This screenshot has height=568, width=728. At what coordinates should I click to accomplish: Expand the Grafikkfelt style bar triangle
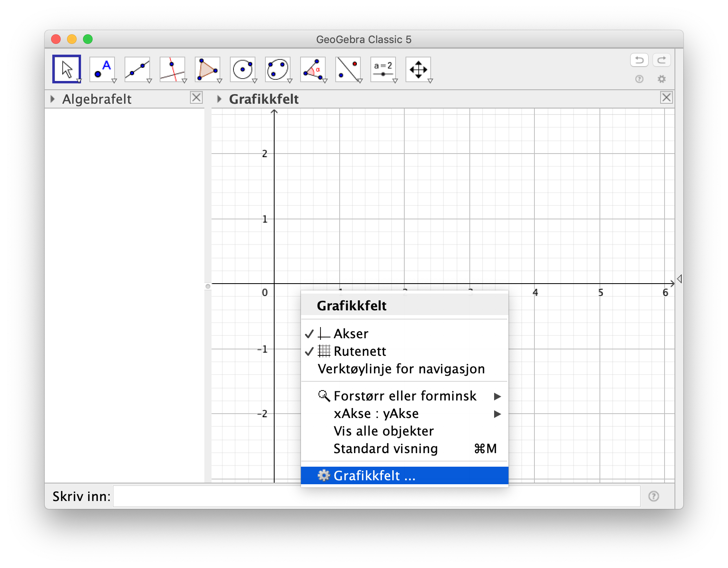point(219,99)
